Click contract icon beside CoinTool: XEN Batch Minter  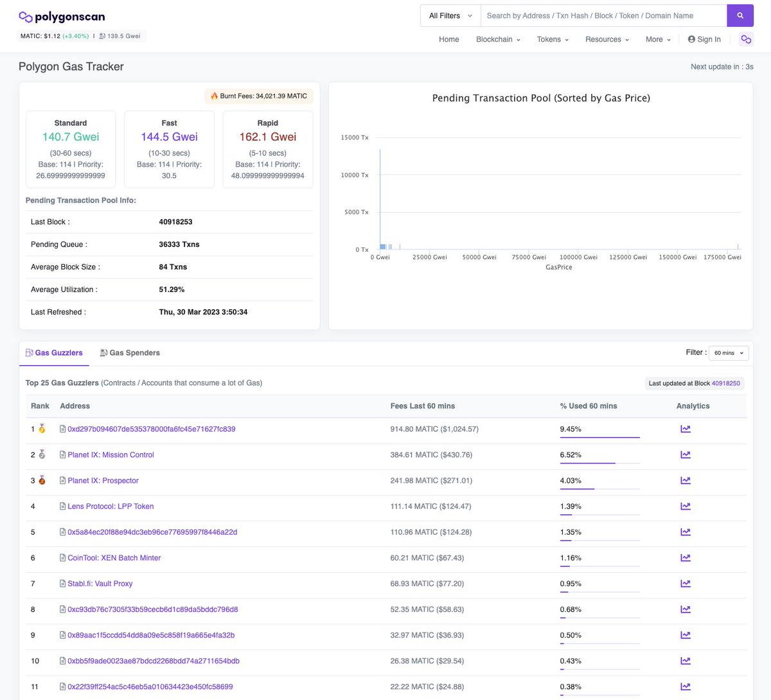[62, 557]
